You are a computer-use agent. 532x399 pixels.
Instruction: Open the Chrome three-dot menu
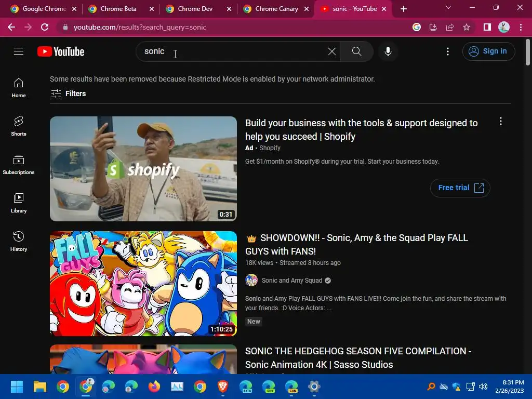(x=521, y=27)
